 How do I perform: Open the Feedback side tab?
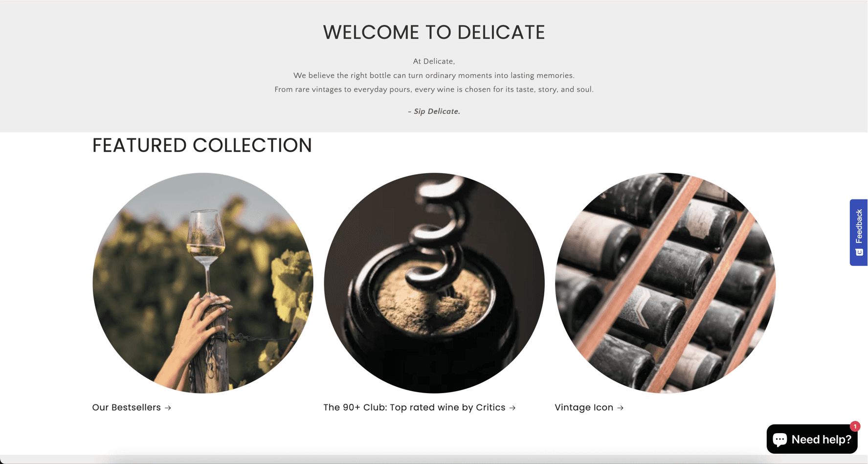859,232
